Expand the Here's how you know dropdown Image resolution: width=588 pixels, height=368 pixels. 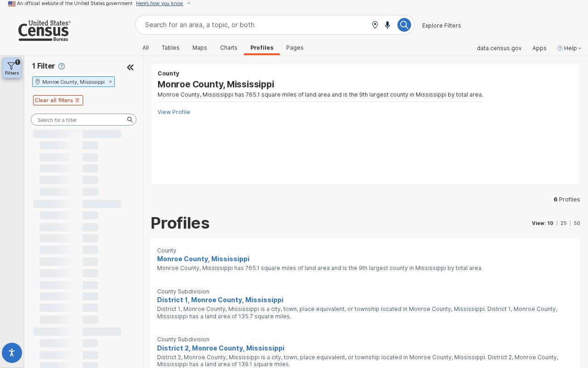[x=163, y=3]
